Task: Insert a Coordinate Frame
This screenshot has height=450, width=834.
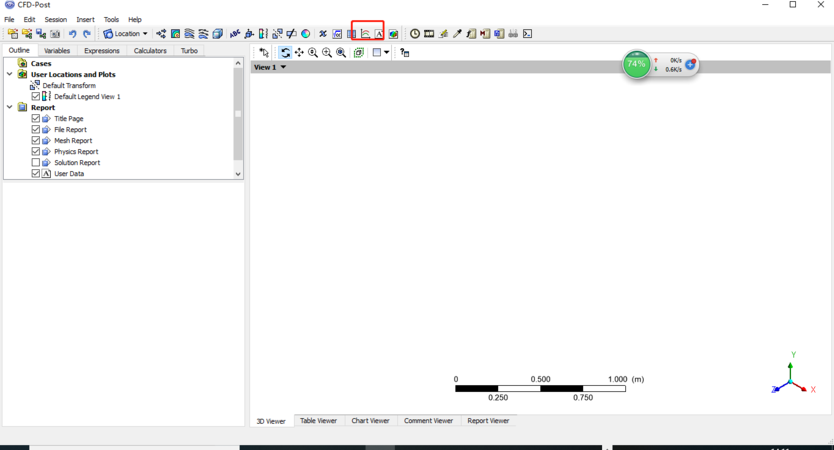Action: point(249,34)
